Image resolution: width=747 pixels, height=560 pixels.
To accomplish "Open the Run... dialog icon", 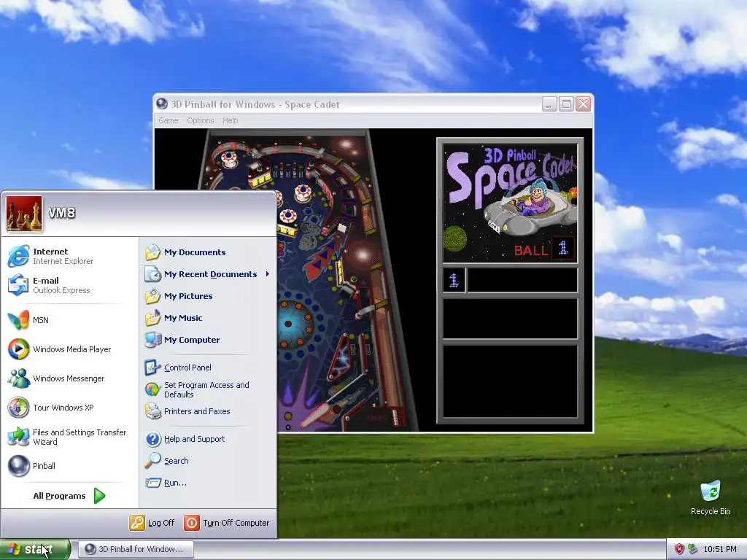I will [x=153, y=483].
